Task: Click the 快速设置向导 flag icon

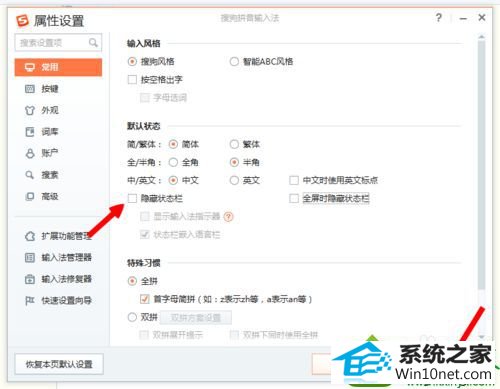Action: (x=30, y=301)
